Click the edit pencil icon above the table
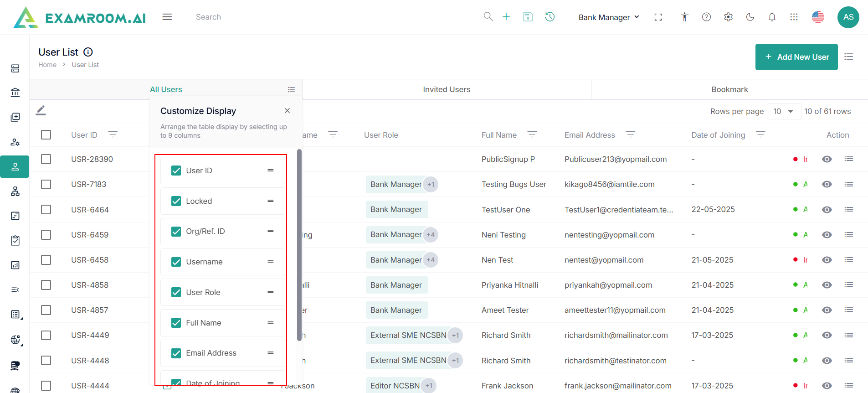 pos(41,110)
